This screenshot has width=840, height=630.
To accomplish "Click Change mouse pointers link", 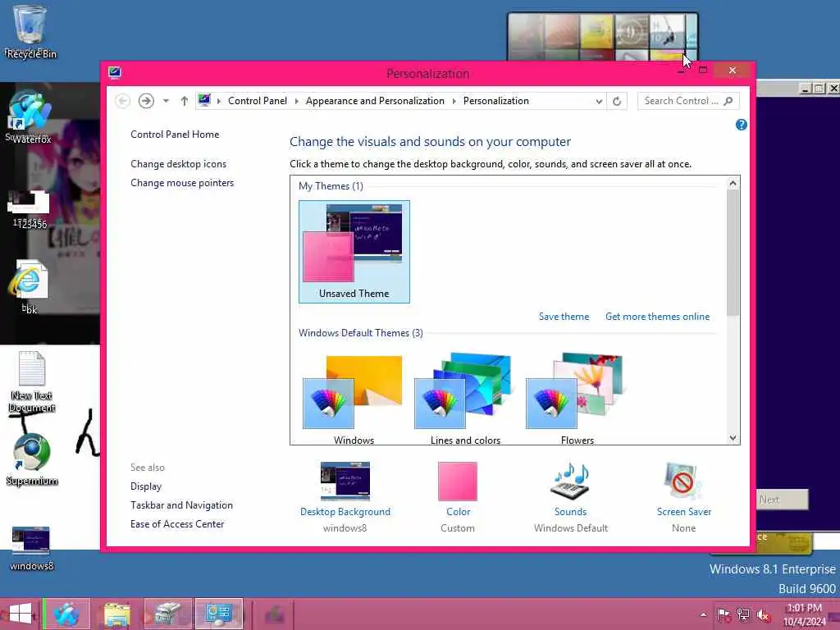I will coord(182,183).
